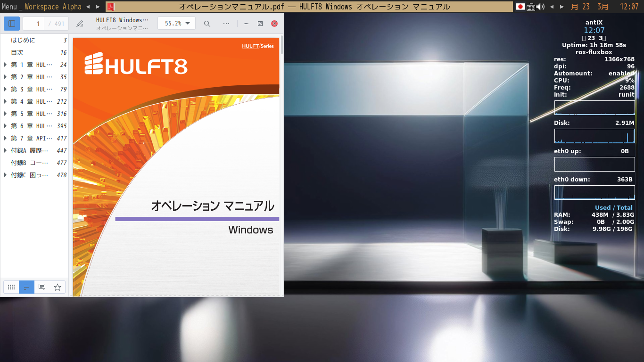Close the PDF viewer window
644x362 pixels.
(x=274, y=24)
